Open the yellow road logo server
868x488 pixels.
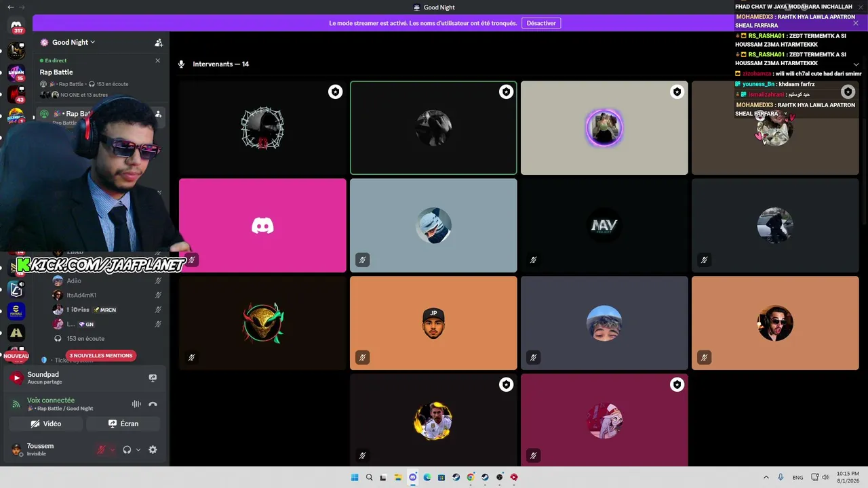(x=16, y=333)
